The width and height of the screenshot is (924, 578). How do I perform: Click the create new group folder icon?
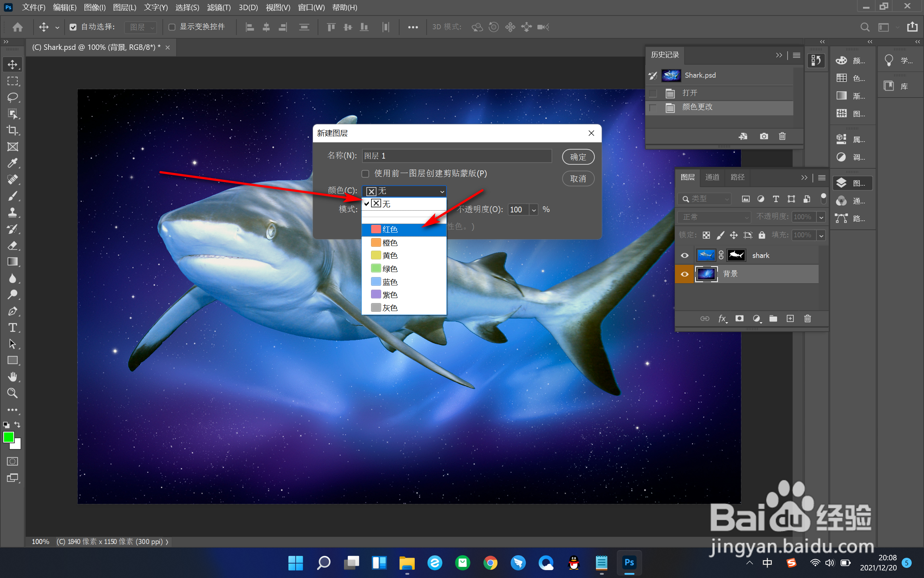click(773, 318)
